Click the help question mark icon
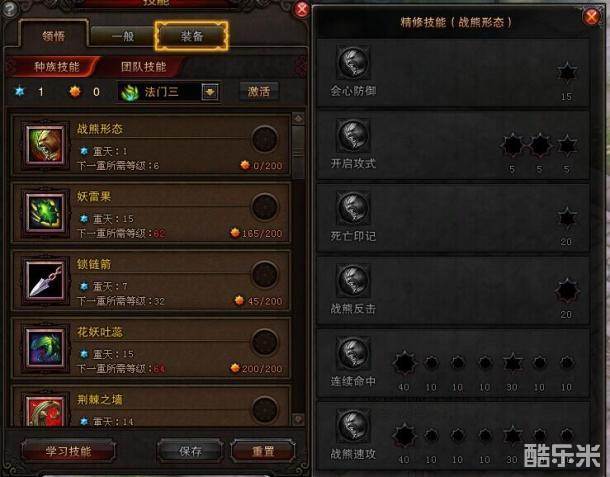The image size is (610, 477). pos(9,9)
